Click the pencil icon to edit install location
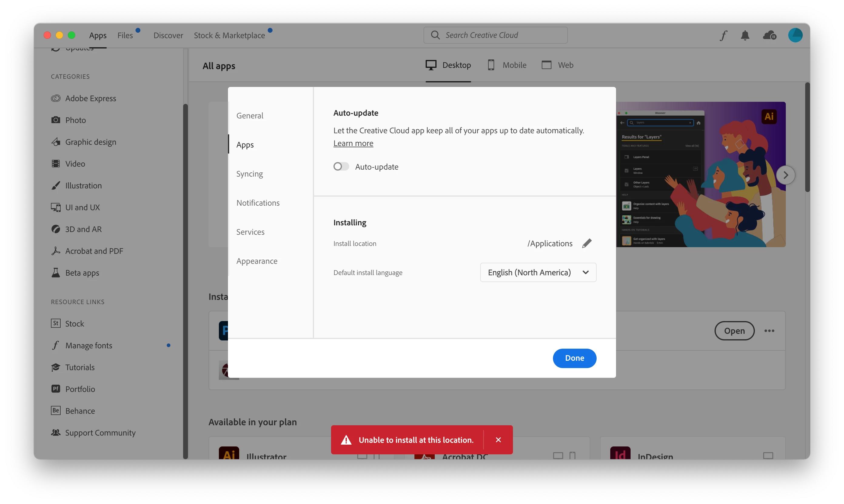844x504 pixels. pyautogui.click(x=587, y=243)
